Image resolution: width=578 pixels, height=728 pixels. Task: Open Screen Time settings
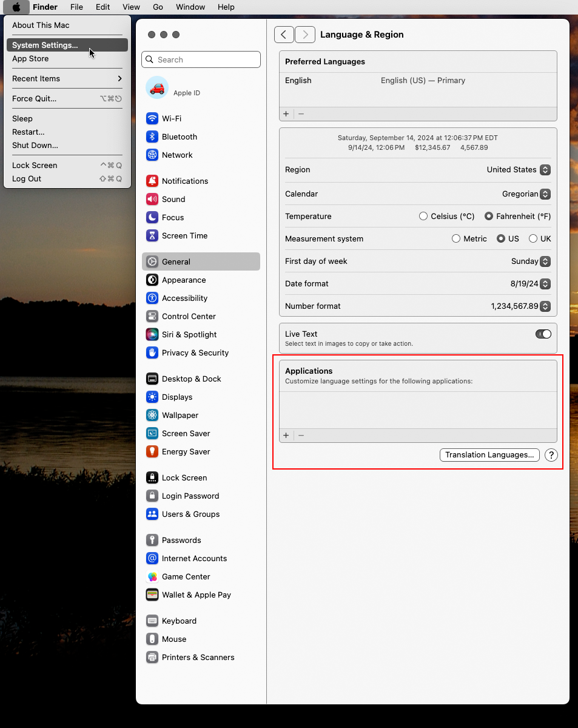[x=153, y=235]
